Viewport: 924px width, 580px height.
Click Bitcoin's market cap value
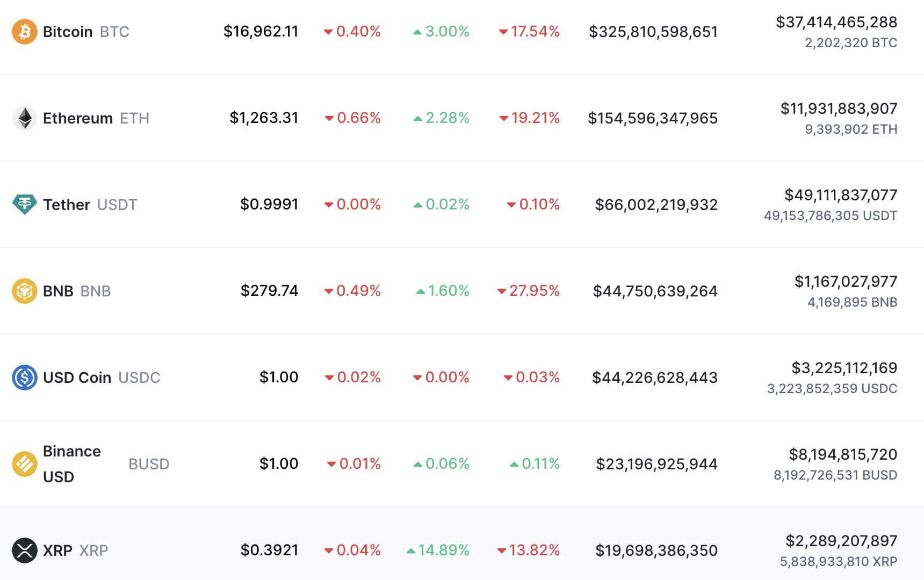pyautogui.click(x=653, y=32)
